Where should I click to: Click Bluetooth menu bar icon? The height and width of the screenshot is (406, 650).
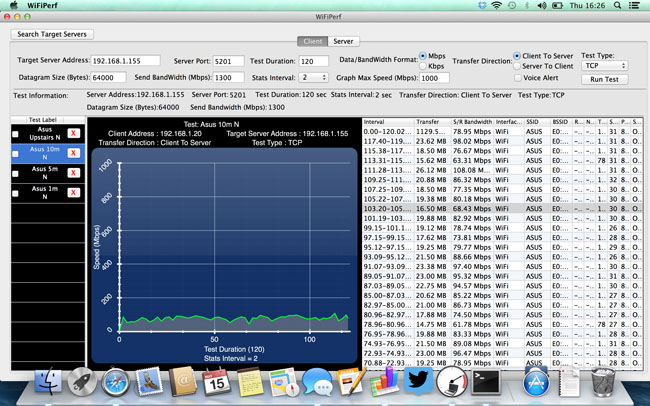(527, 5)
